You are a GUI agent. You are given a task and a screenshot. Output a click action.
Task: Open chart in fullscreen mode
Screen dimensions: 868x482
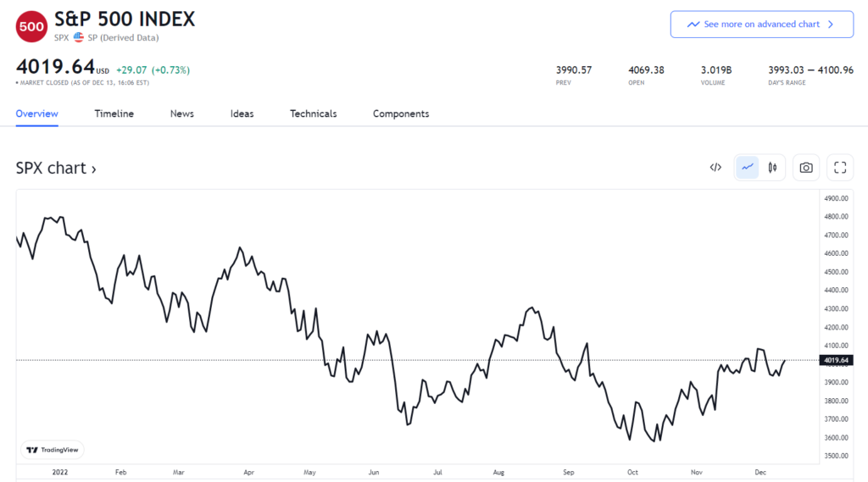840,168
